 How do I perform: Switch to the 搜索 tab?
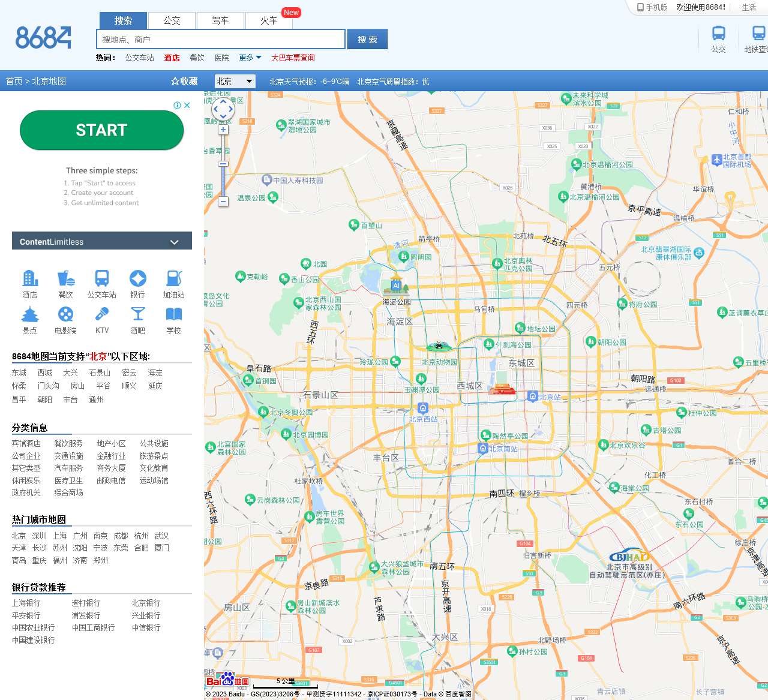(123, 20)
